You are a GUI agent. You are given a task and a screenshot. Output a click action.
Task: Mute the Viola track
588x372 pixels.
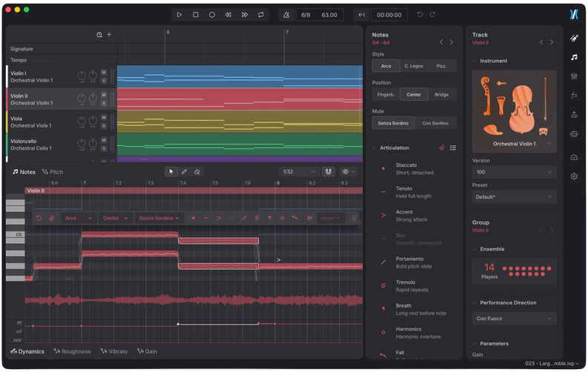104,118
